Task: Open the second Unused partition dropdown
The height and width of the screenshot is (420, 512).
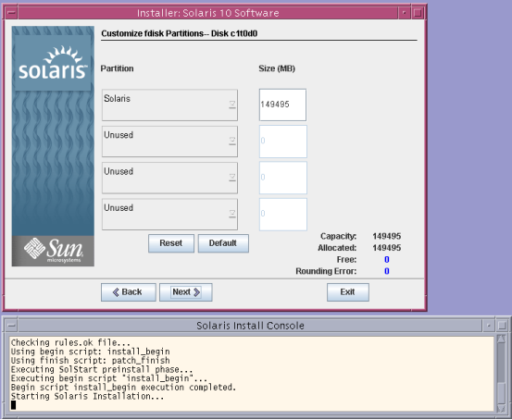Action: 169,179
